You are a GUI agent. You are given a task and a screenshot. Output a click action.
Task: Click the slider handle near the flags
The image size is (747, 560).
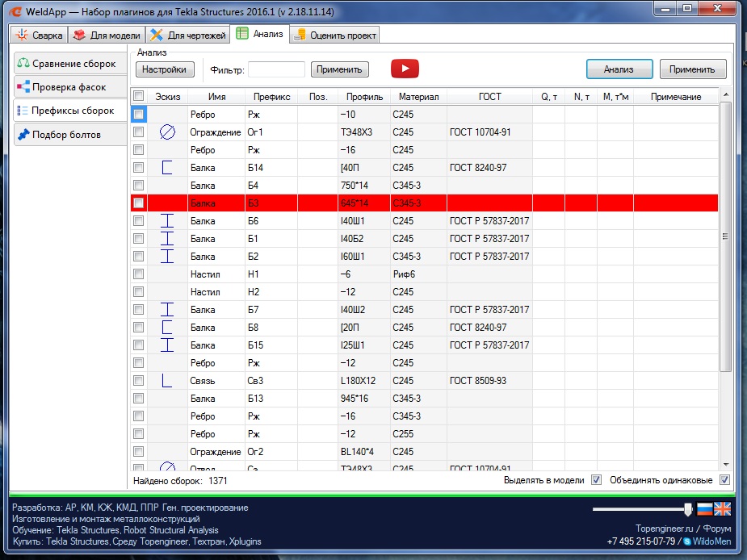(687, 509)
